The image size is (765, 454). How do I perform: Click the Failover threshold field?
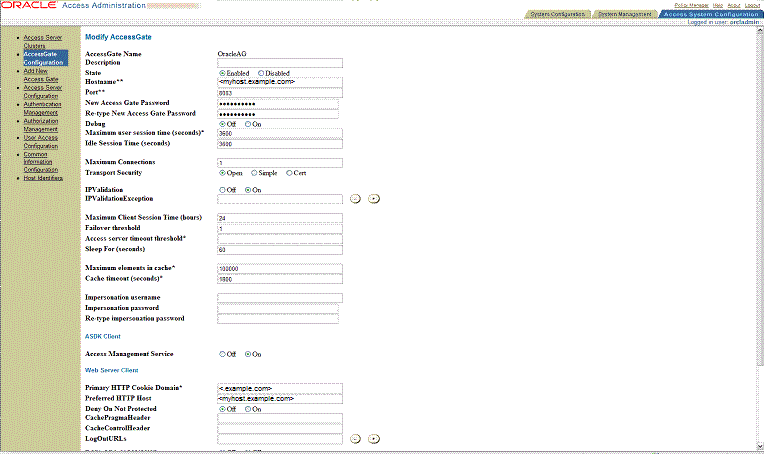[x=280, y=229]
